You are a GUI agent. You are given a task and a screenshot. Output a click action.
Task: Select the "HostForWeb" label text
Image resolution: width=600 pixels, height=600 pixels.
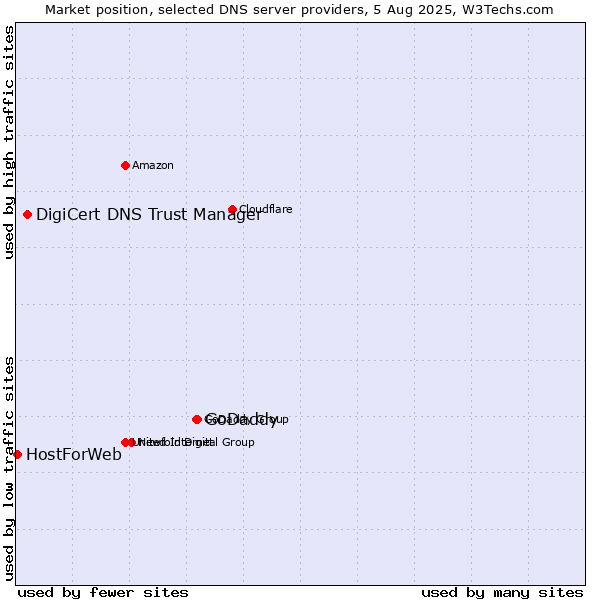pos(74,454)
